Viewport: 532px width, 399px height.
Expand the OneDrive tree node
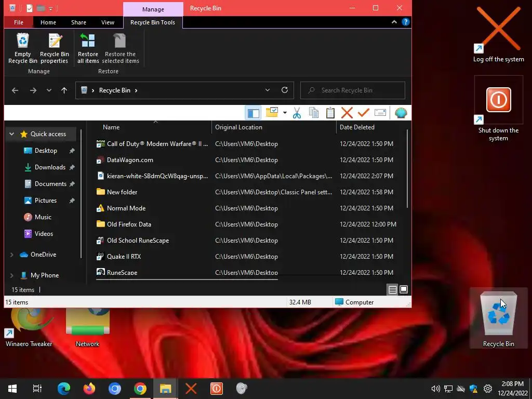point(11,255)
